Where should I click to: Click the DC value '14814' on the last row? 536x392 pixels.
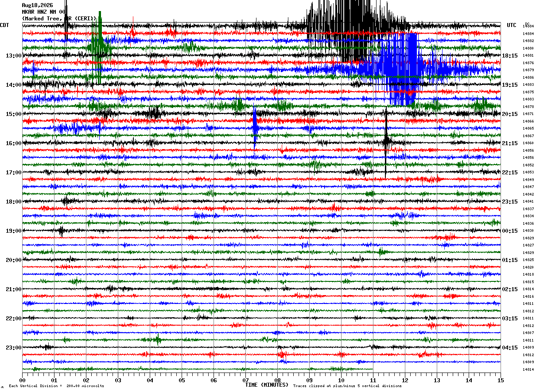point(528,369)
